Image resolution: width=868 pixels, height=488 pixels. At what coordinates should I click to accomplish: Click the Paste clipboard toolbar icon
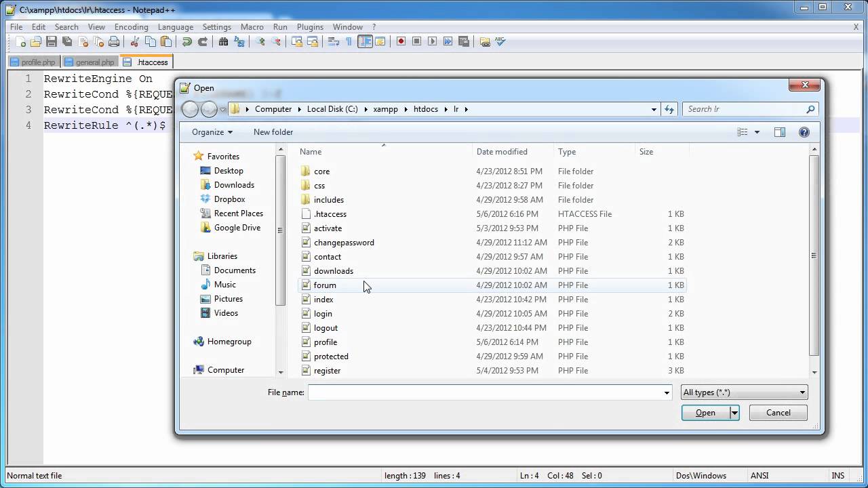(166, 41)
